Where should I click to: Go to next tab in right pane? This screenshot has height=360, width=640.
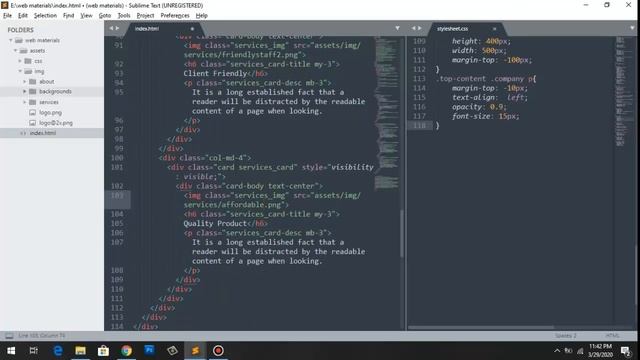(x=420, y=28)
